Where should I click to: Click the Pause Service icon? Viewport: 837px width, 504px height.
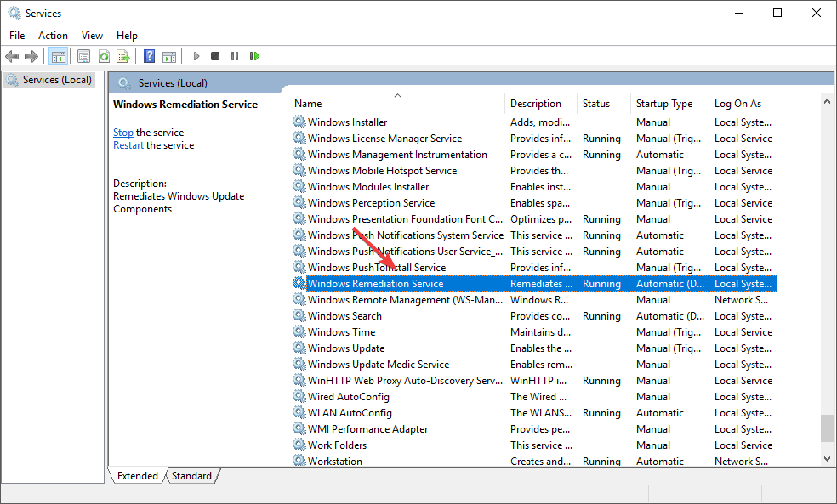[x=234, y=56]
